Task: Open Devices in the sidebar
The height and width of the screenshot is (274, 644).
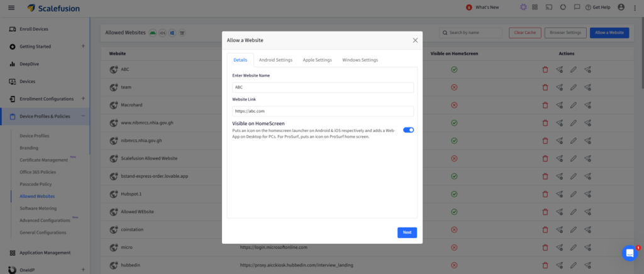Action: (27, 81)
